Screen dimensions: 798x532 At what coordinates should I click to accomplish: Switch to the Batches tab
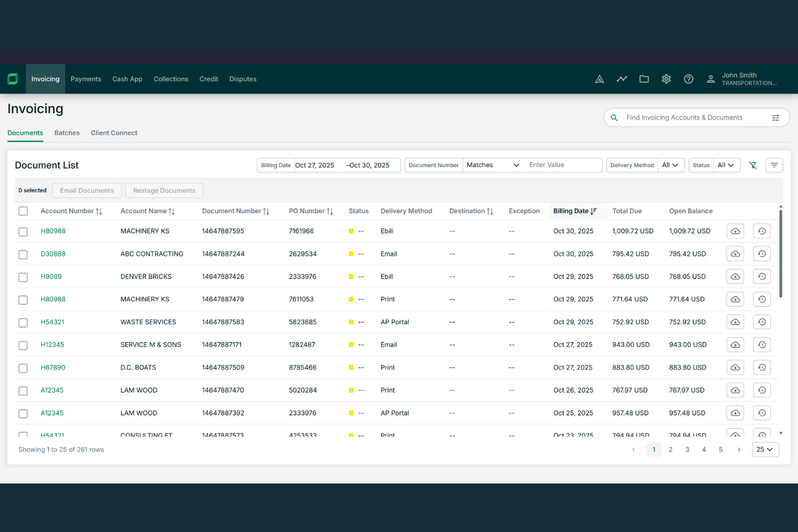click(67, 133)
